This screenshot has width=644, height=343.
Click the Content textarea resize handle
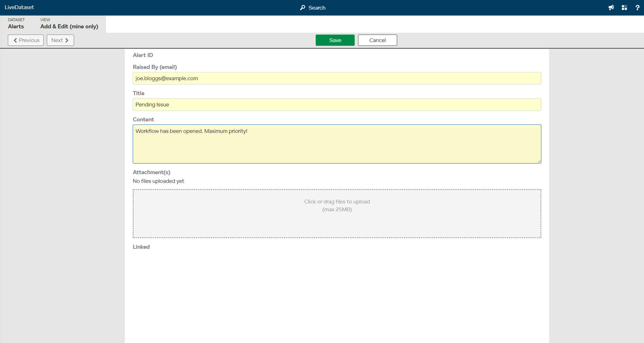pyautogui.click(x=539, y=161)
